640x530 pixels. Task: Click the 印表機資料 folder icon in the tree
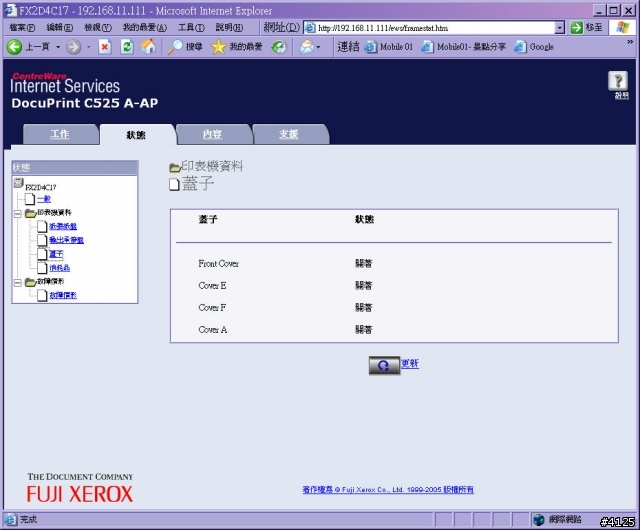pos(31,213)
